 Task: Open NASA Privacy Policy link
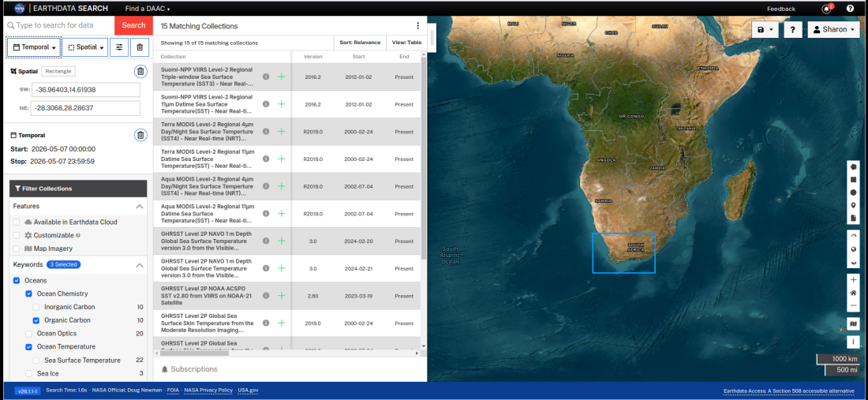tap(208, 390)
